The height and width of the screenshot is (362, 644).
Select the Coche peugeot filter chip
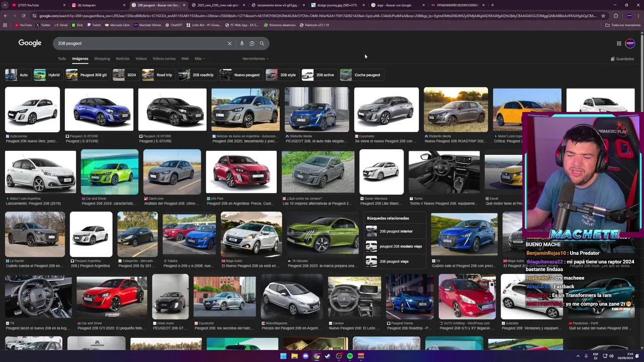pos(361,75)
